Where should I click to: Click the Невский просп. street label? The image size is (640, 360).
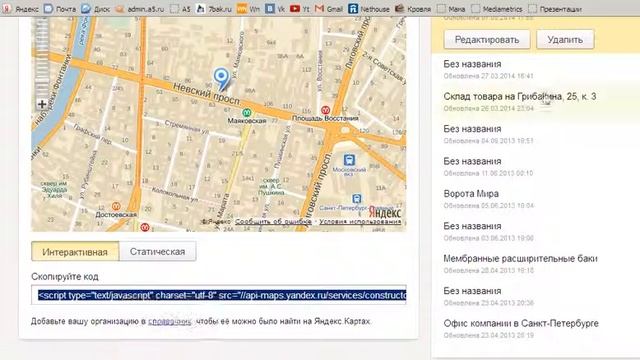point(207,94)
